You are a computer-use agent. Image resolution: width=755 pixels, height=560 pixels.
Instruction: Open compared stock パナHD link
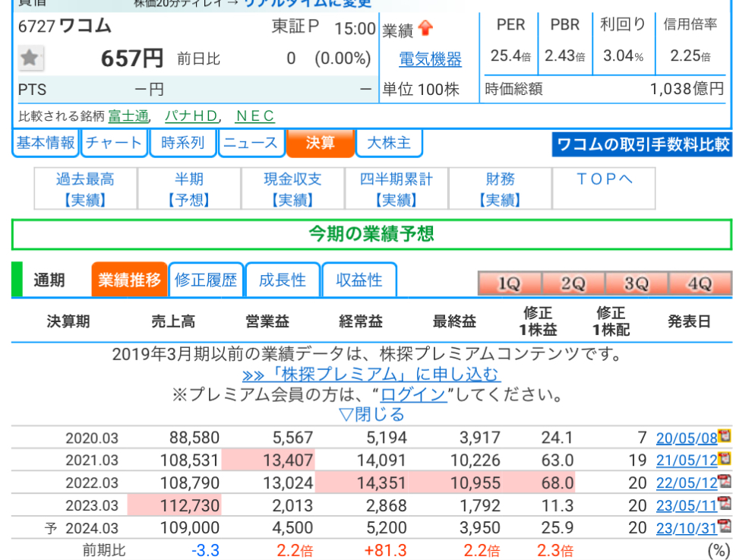[x=191, y=116]
